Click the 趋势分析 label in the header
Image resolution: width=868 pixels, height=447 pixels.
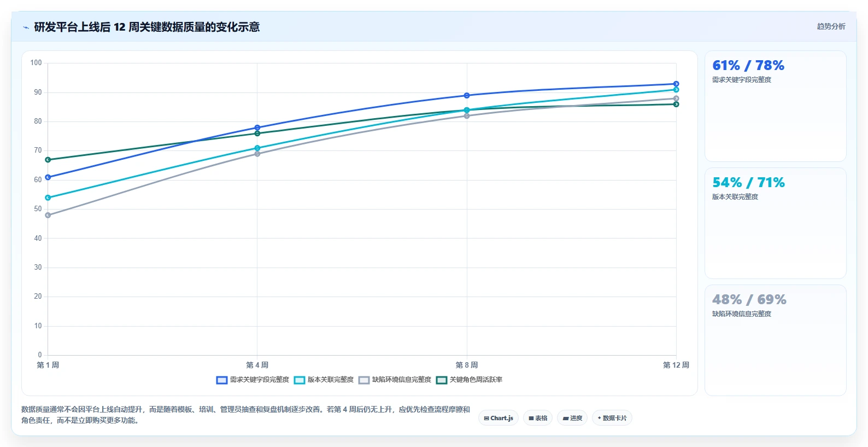pos(831,26)
